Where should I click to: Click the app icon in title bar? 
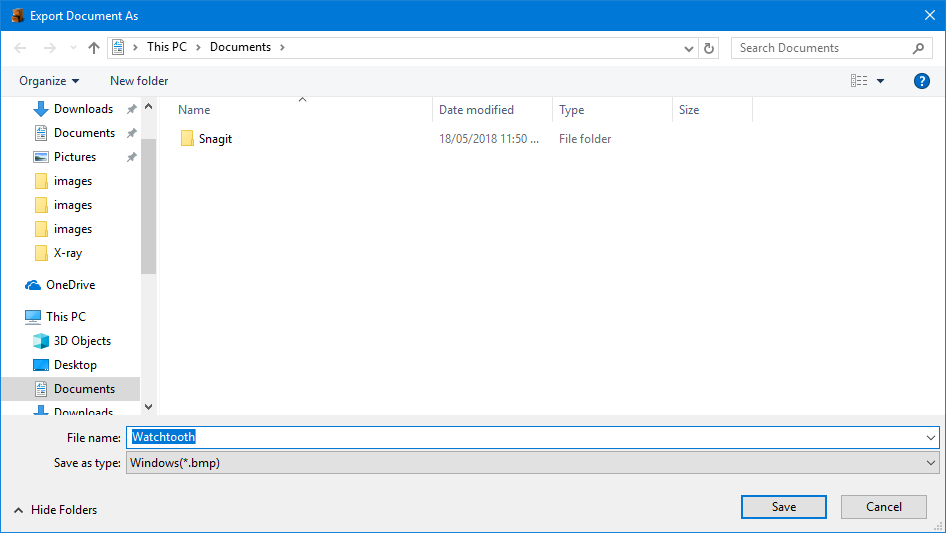pyautogui.click(x=17, y=16)
